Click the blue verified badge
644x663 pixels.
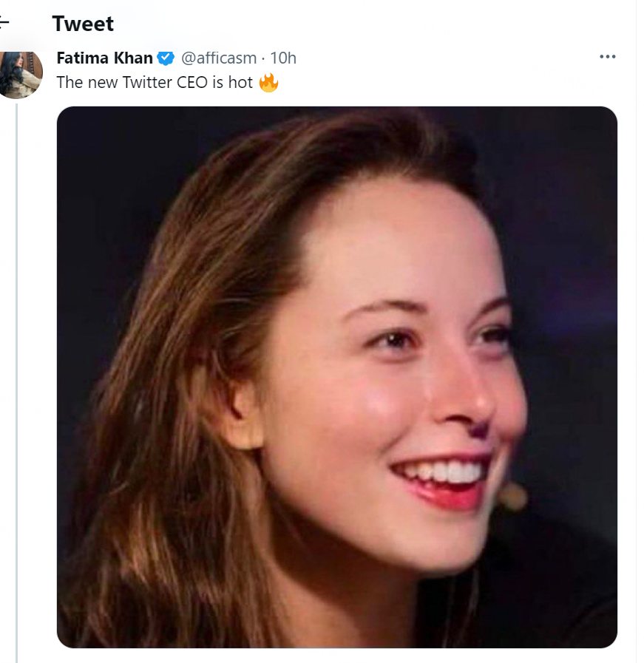coord(166,58)
